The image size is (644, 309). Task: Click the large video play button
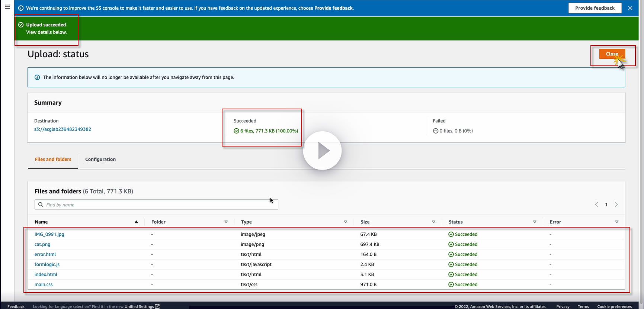tap(322, 151)
